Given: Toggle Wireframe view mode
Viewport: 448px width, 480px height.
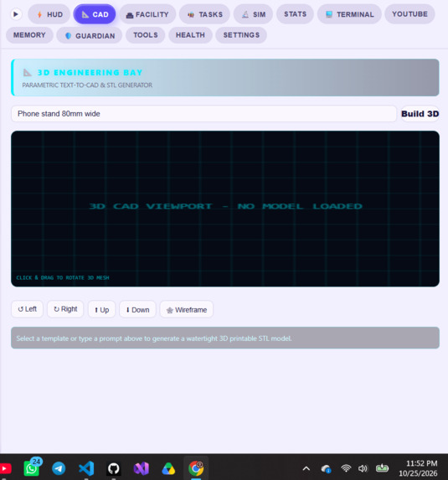Looking at the screenshot, I should (187, 309).
